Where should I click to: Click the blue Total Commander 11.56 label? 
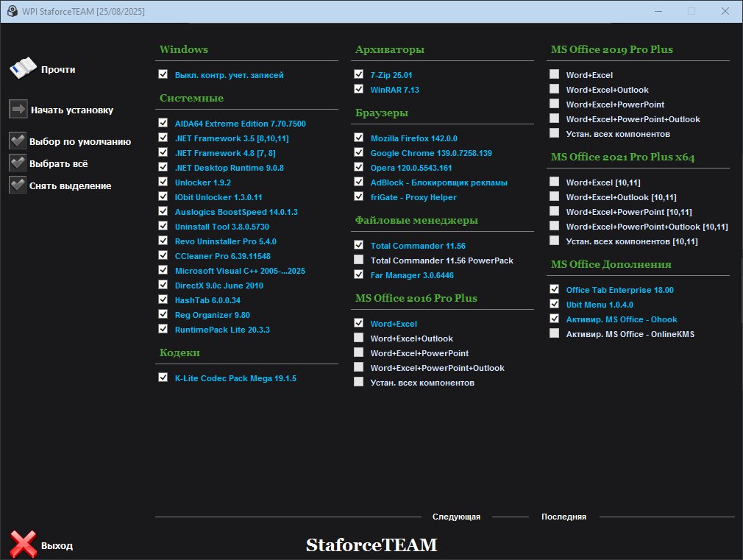(x=418, y=246)
